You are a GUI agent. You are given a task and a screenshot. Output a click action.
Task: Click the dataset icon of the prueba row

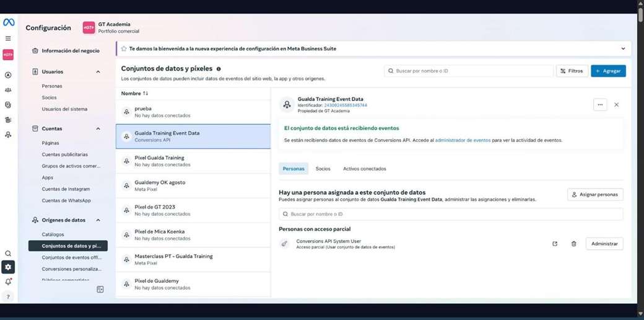(126, 112)
